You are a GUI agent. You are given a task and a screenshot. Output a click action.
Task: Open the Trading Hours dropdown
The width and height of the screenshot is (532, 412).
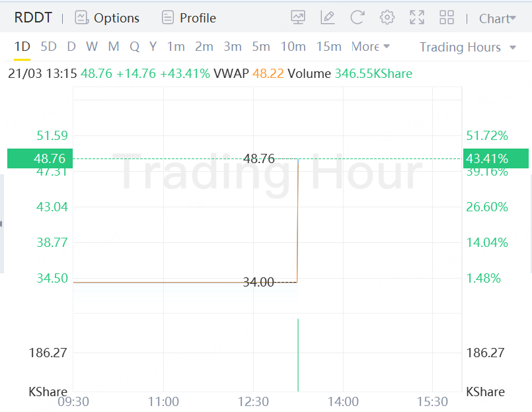pos(469,48)
